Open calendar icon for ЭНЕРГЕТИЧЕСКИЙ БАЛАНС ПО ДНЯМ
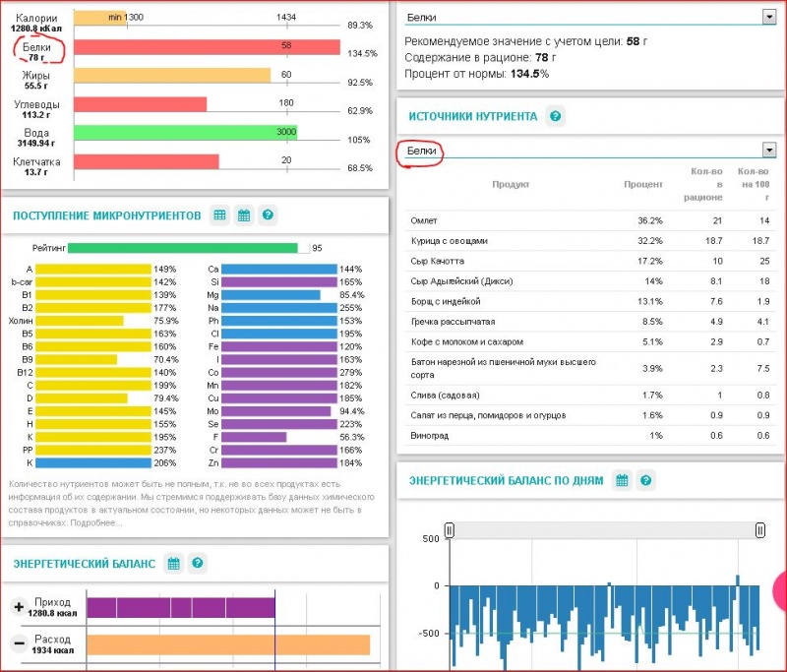Screen dimensions: 787x672 click(x=622, y=480)
